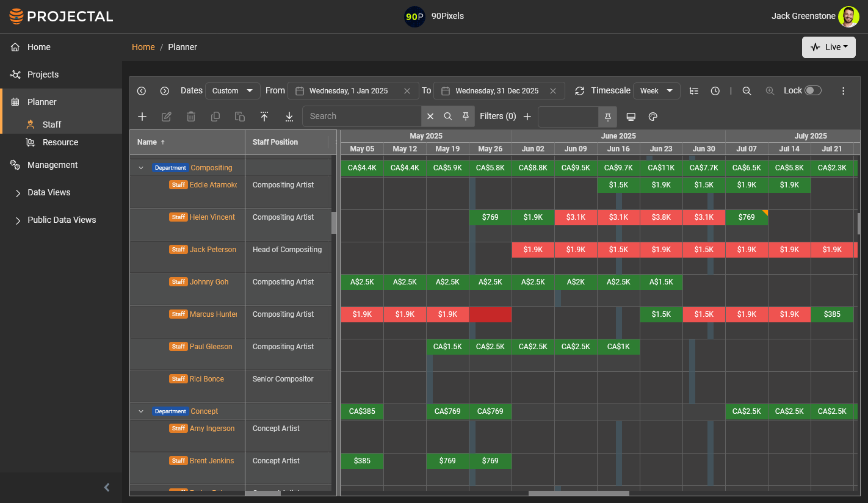
Task: Toggle the Lock switch
Action: point(812,90)
